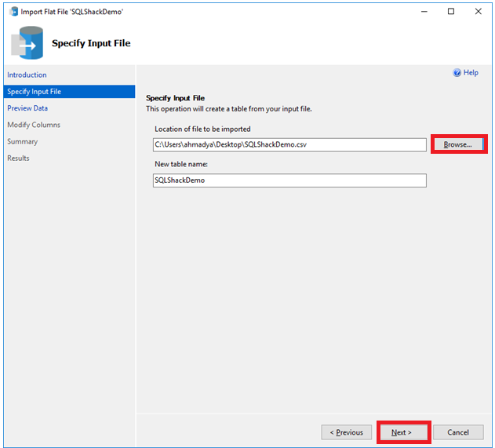Maximize the Import Flat File window
The image size is (495, 448).
point(451,12)
